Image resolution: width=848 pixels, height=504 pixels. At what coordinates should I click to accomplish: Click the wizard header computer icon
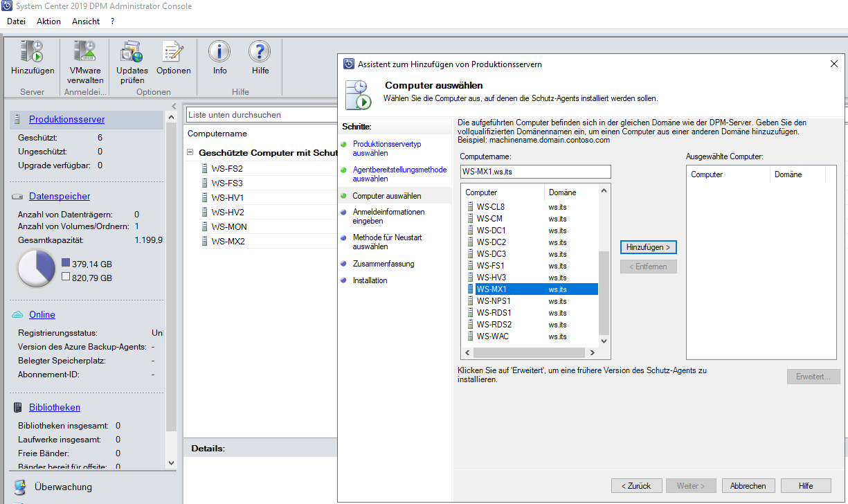(x=358, y=94)
